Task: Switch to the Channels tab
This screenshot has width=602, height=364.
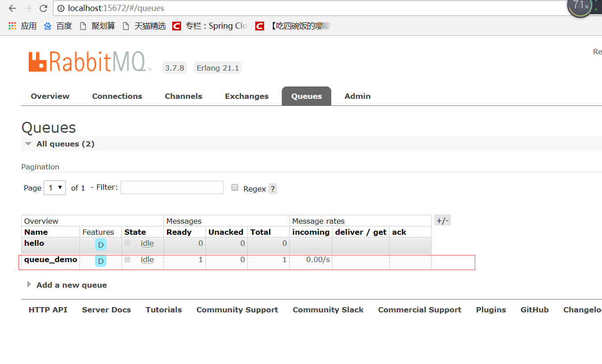Action: point(183,96)
